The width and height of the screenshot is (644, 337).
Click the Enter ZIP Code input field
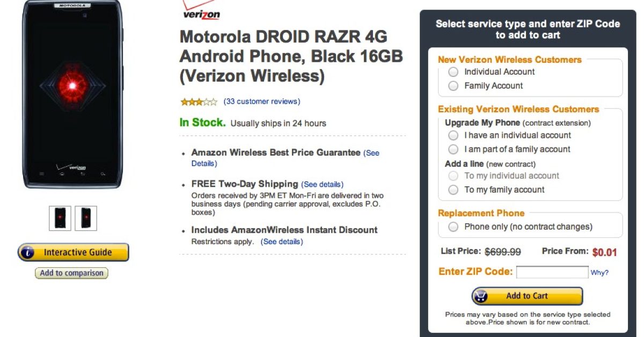click(x=552, y=272)
